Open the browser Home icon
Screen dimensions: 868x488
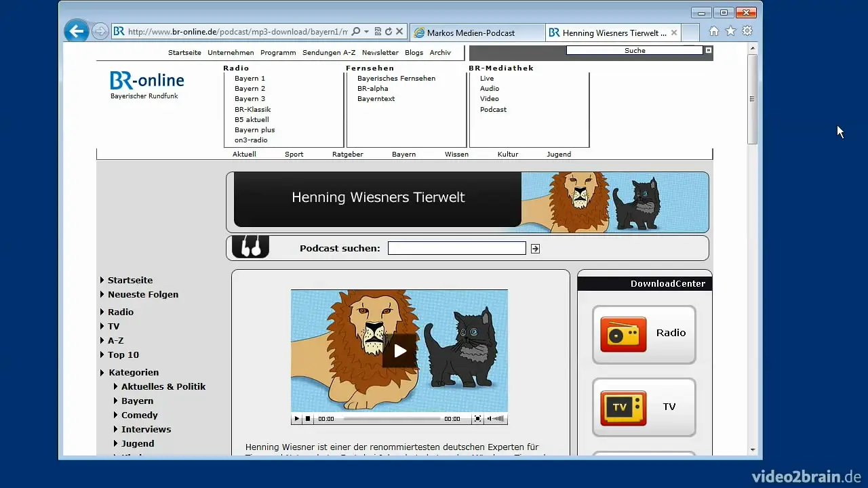[x=714, y=31]
